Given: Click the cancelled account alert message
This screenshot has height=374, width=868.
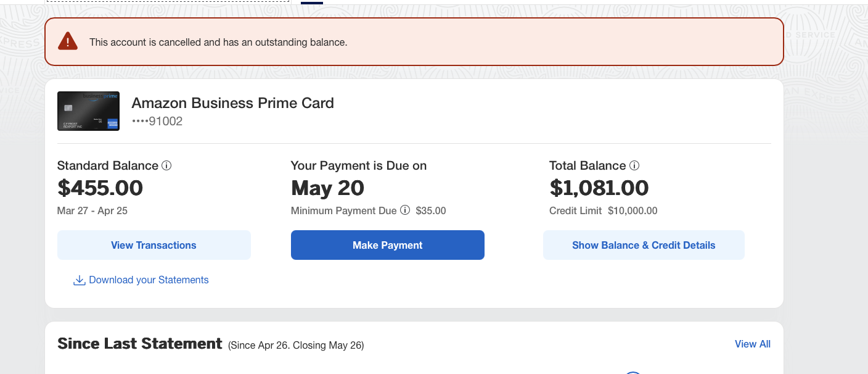Looking at the screenshot, I should pos(218,43).
